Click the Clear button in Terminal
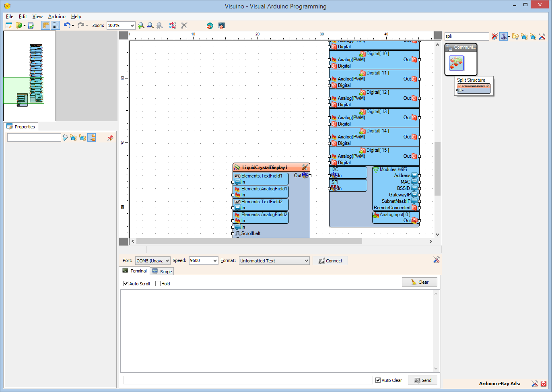The image size is (552, 392). pyautogui.click(x=420, y=282)
